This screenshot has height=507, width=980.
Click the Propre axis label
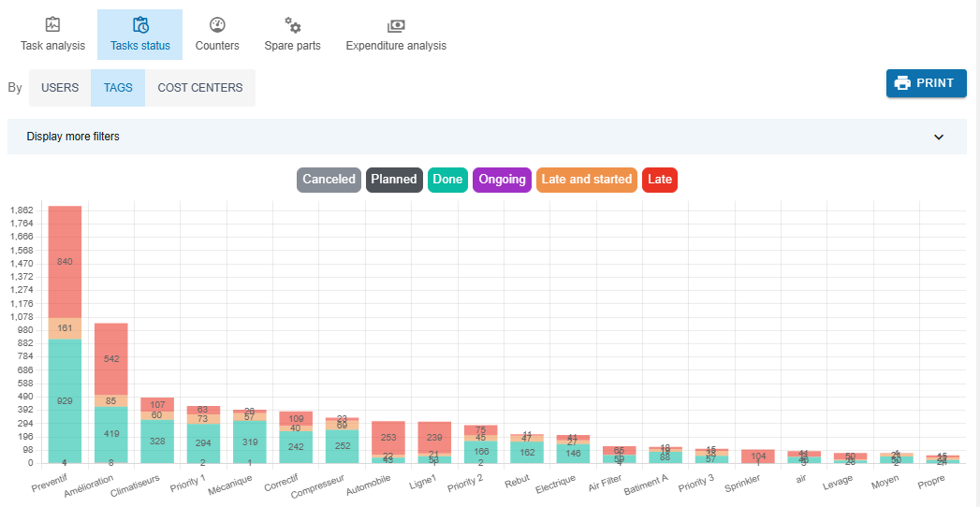pos(932,481)
